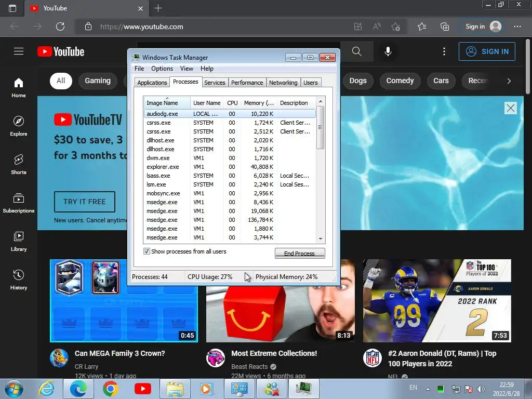Select the Dogs category chip

point(358,81)
